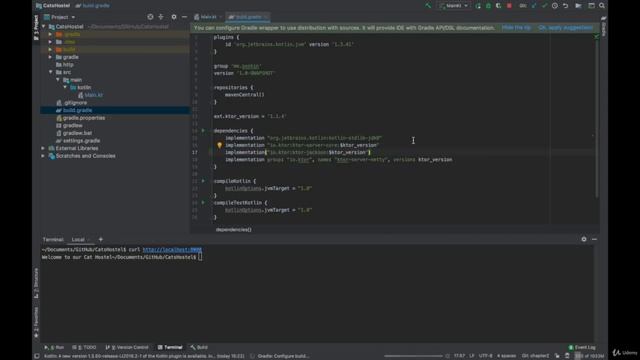Screen dimensions: 640x360
Task: Collapse the main folder
Action: coord(58,80)
